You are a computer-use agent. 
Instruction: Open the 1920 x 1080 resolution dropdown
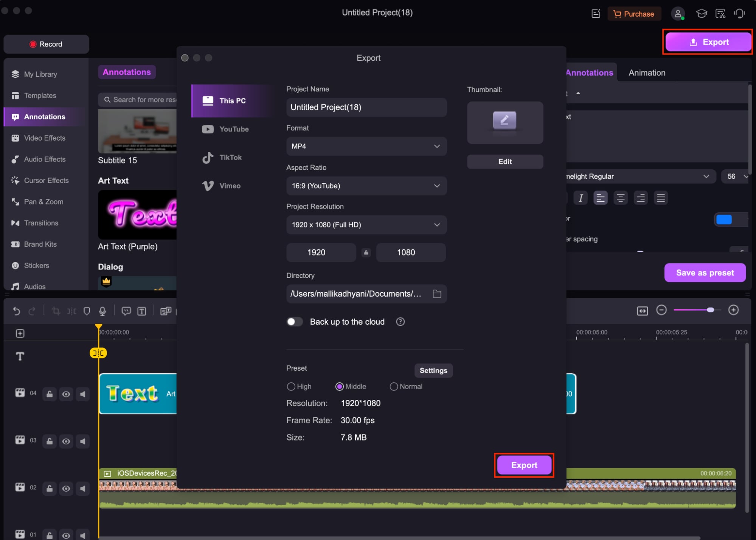[x=366, y=225]
